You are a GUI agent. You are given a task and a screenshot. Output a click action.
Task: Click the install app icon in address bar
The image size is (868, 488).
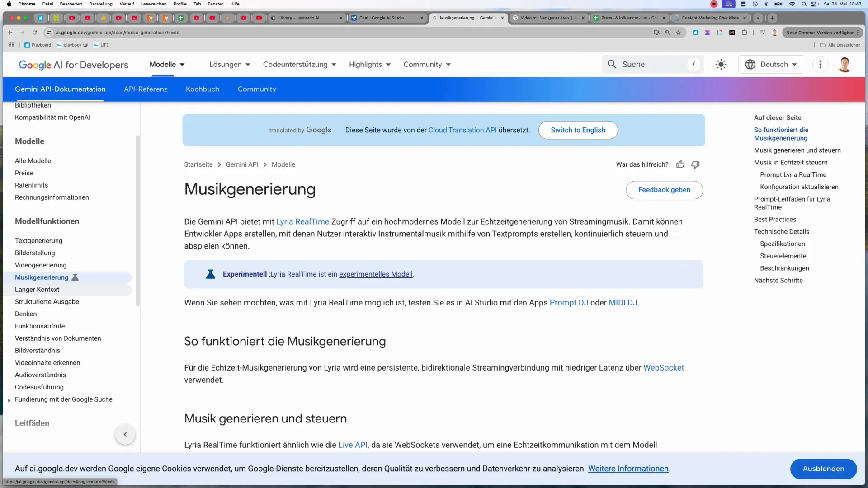[656, 33]
